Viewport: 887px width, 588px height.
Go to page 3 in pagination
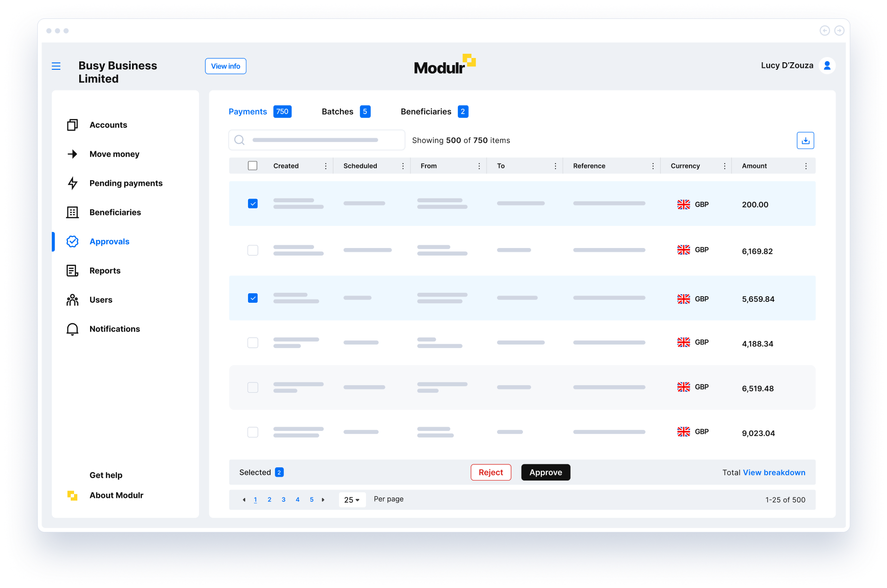click(x=283, y=500)
